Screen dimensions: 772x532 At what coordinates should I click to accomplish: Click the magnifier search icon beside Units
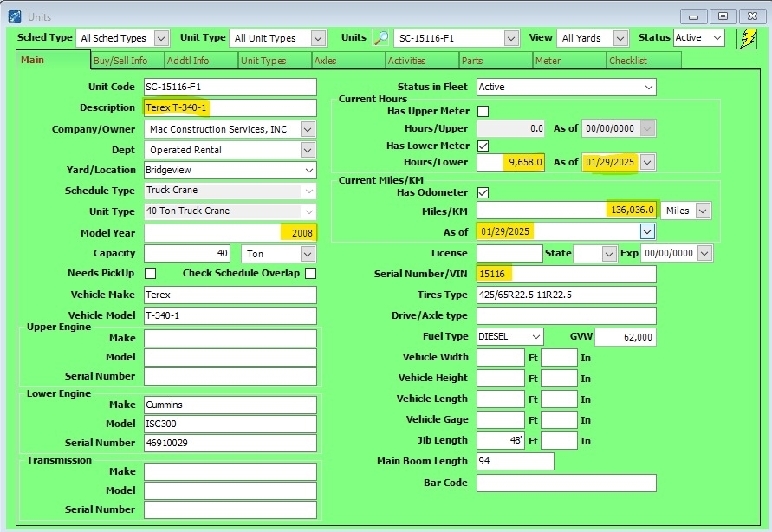pyautogui.click(x=381, y=38)
